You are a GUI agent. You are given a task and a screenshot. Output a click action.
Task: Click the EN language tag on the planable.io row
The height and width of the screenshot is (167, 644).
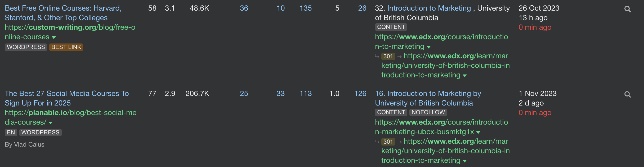point(11,132)
